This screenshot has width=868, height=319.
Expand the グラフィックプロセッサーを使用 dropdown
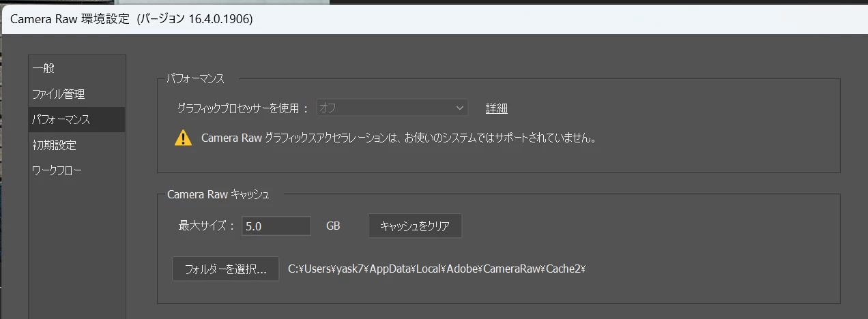pyautogui.click(x=392, y=108)
